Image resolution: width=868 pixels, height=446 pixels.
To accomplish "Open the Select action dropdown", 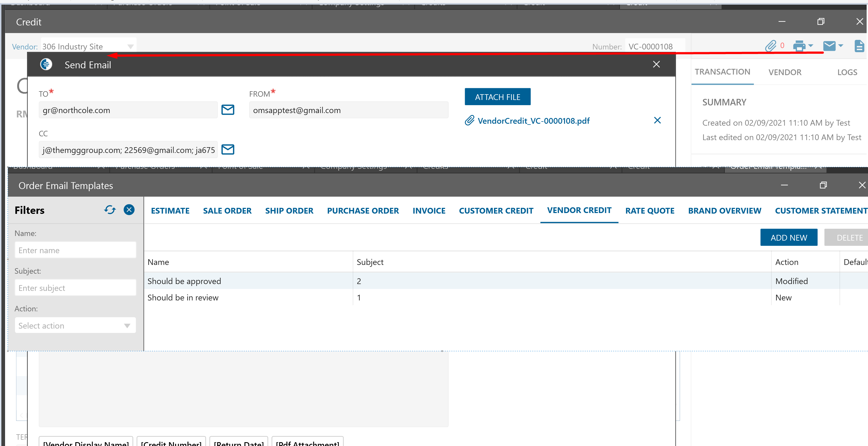I will [75, 325].
